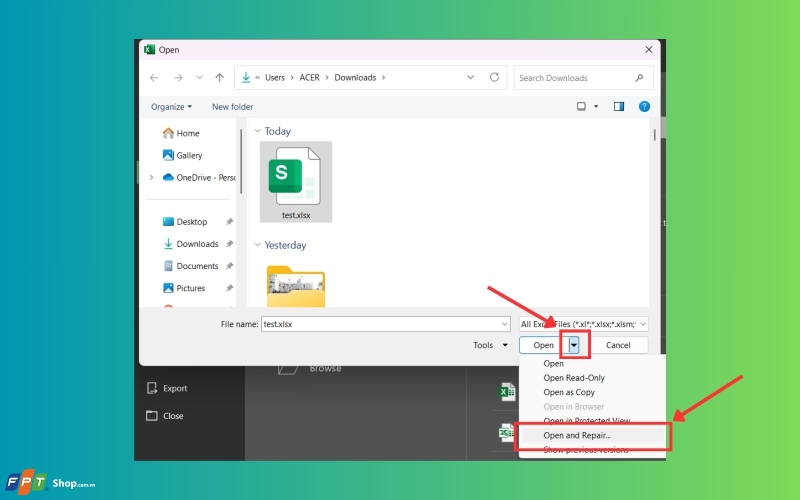Image resolution: width=800 pixels, height=500 pixels.
Task: Click the file list vertical scrollbar
Action: pyautogui.click(x=655, y=135)
